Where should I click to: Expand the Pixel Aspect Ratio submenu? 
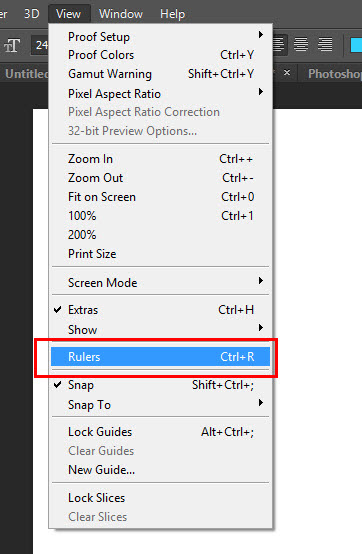tap(160, 94)
